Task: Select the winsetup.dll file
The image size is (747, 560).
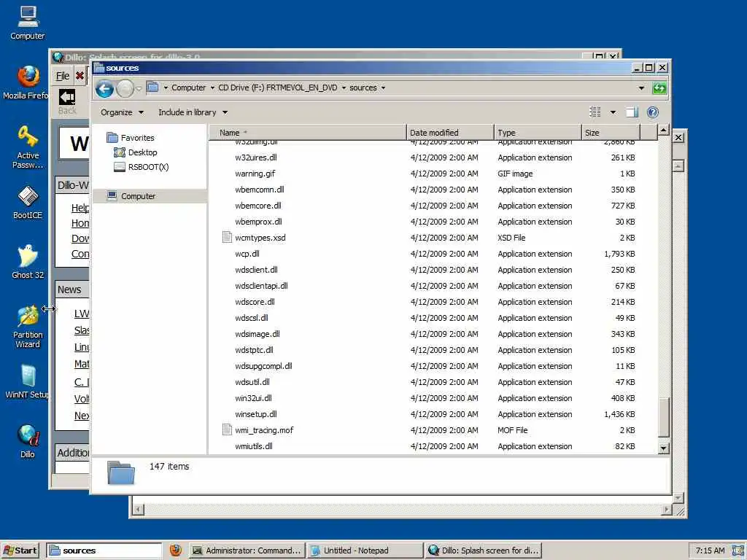Action: 256,414
